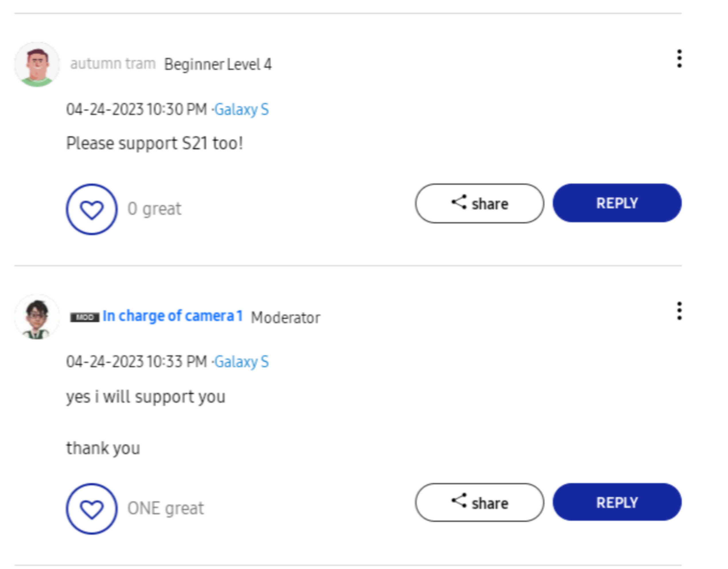The height and width of the screenshot is (569, 728).
Task: Reply to the 'yes i will support you' comment
Action: (x=617, y=502)
